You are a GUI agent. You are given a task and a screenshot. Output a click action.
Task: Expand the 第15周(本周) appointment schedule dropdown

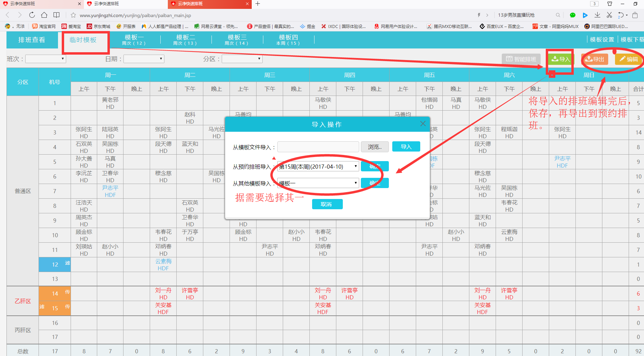(x=318, y=167)
